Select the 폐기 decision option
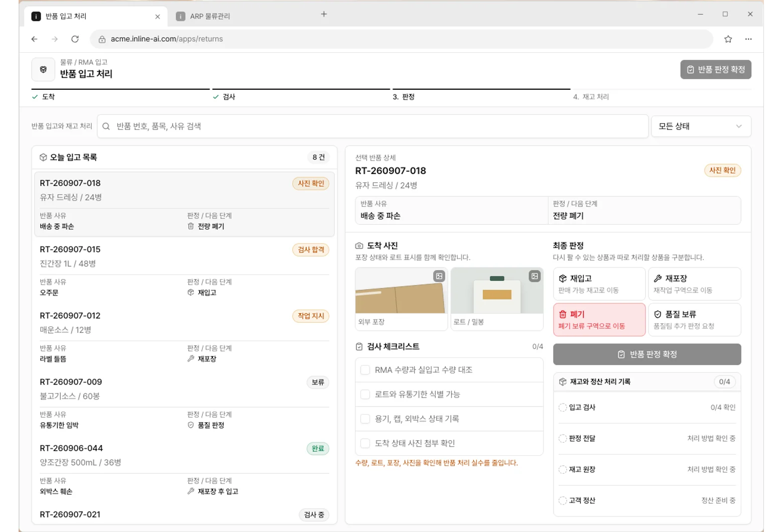 pyautogui.click(x=599, y=320)
